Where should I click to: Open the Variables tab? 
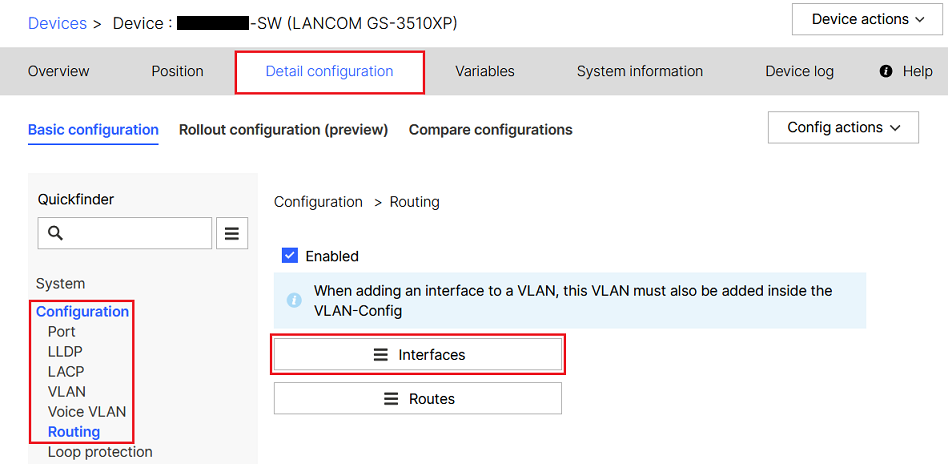pyautogui.click(x=485, y=72)
